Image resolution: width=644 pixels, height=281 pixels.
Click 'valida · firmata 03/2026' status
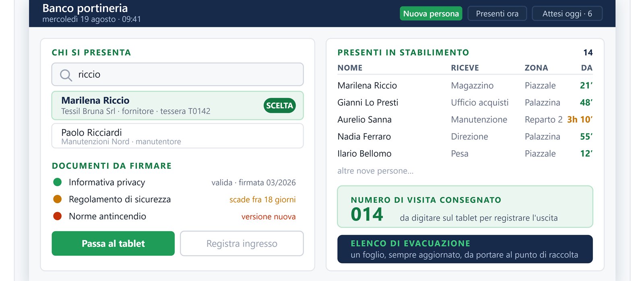coord(254,183)
